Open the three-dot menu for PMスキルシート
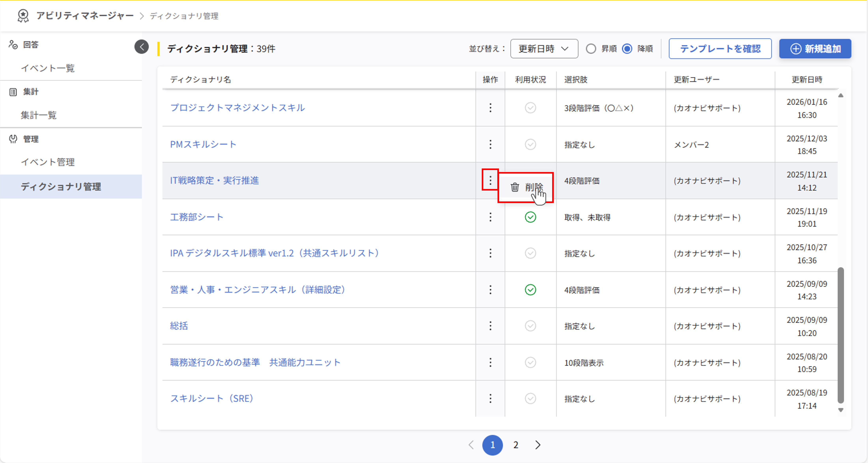Screen dimensions: 868x463 pyautogui.click(x=490, y=145)
